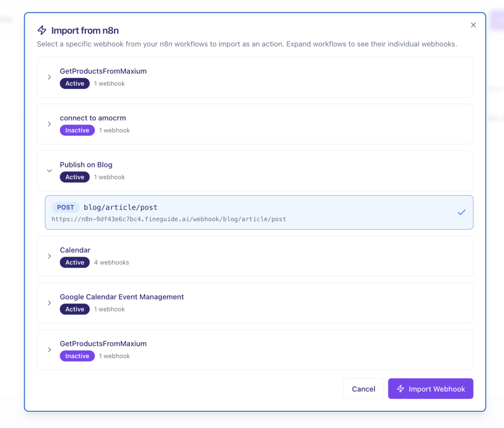
Task: Click Cancel button
Action: tap(364, 389)
